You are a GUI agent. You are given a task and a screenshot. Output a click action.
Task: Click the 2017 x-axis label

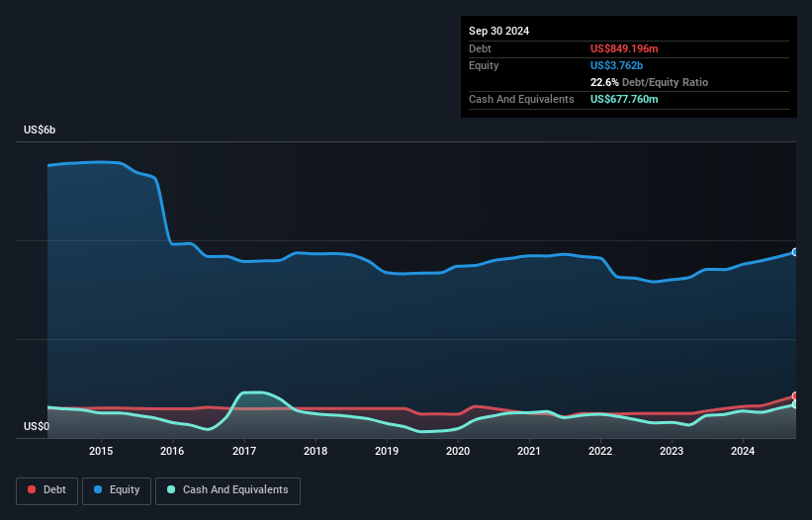click(x=244, y=451)
